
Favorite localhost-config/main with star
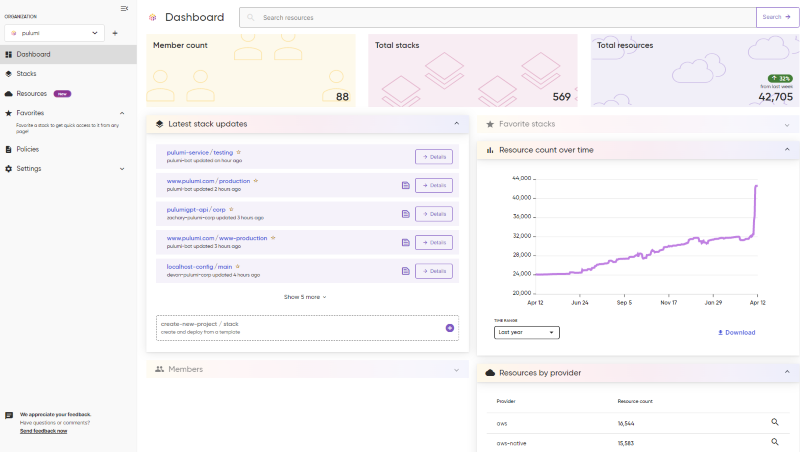click(x=237, y=266)
